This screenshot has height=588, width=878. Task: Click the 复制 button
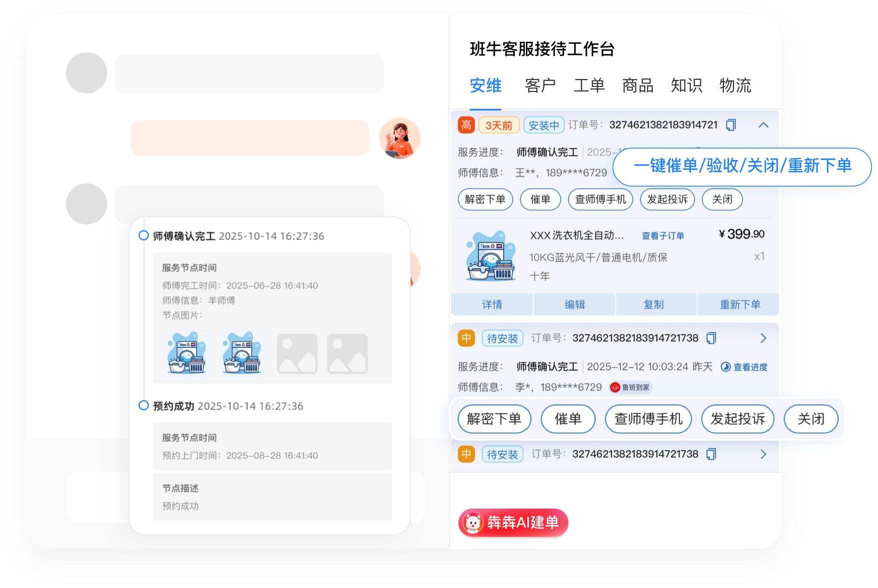point(656,304)
